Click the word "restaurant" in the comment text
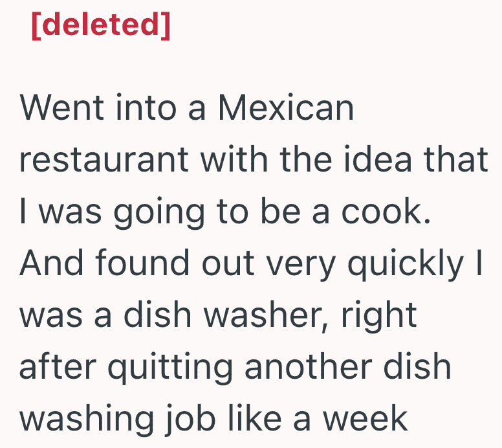 (x=104, y=160)
